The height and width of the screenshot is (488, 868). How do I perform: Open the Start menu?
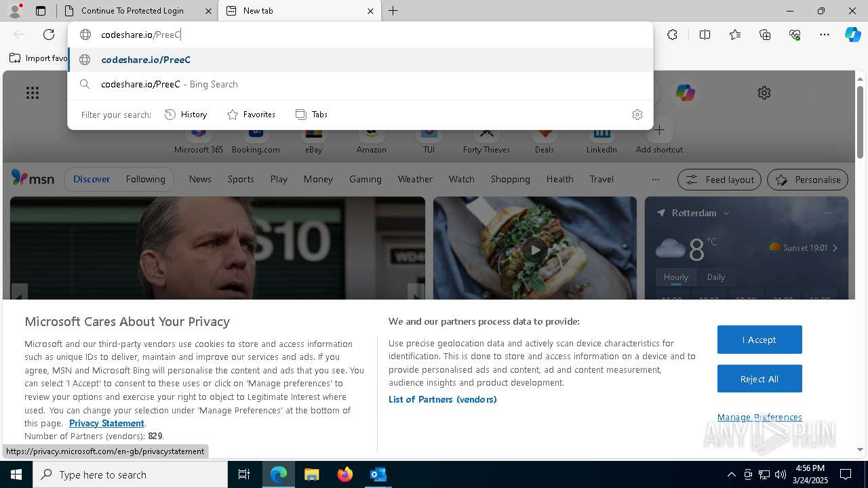pyautogui.click(x=16, y=474)
